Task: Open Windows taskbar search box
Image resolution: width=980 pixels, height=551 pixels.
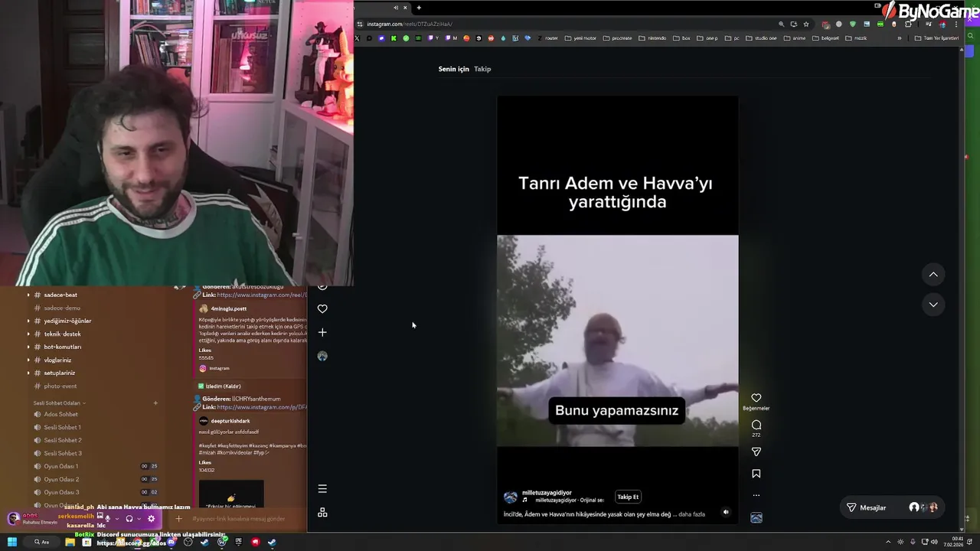Action: tap(41, 542)
